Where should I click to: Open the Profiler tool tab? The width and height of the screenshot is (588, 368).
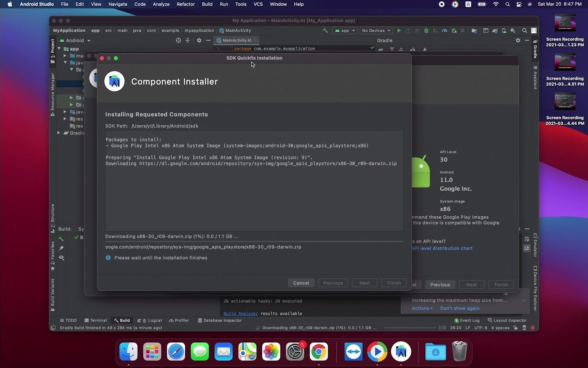coord(179,320)
